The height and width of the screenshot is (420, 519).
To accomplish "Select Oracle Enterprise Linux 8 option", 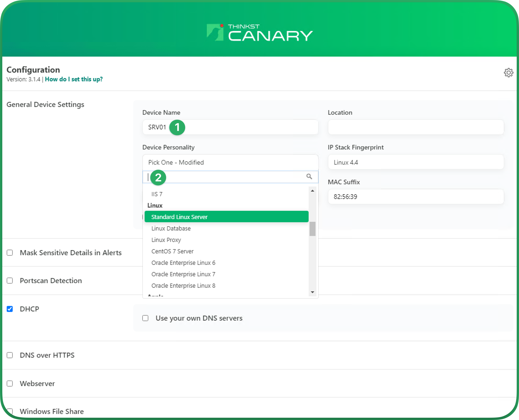I will click(183, 286).
